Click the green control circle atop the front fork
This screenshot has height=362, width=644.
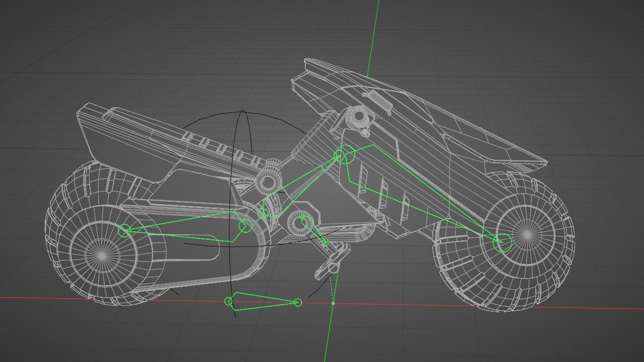pos(345,155)
